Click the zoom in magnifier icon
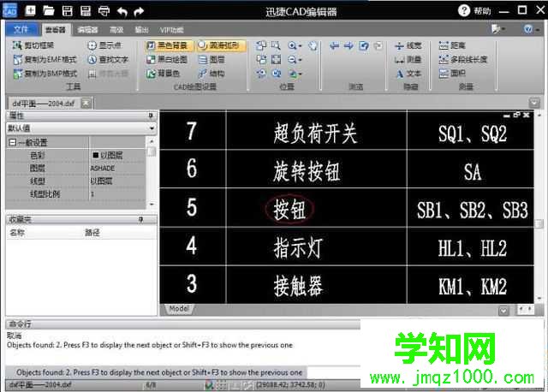Viewport: 548px width, 392px height. click(x=292, y=45)
